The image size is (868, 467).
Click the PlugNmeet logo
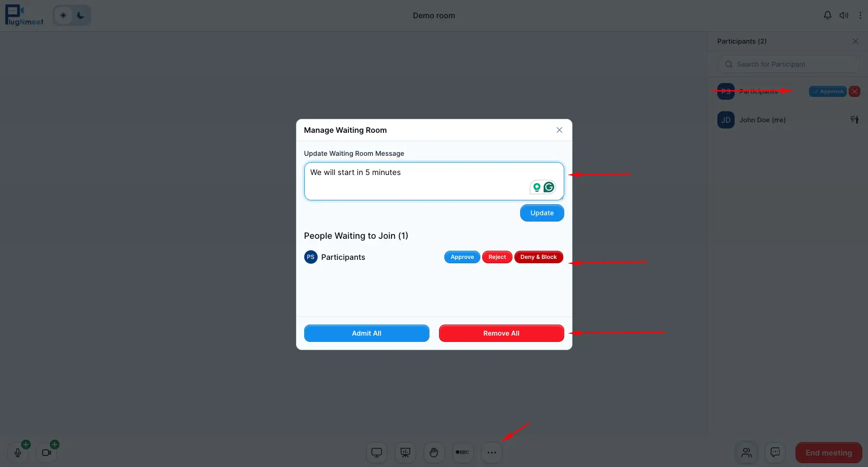point(24,14)
